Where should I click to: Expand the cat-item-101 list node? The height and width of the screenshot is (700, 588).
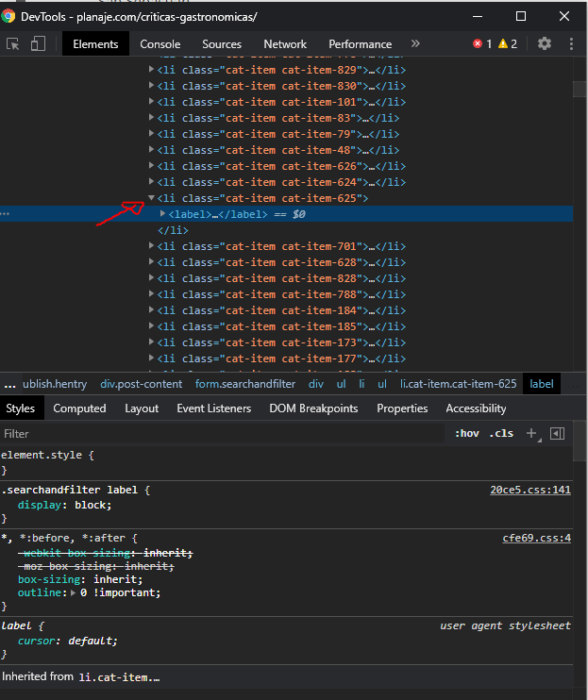151,102
